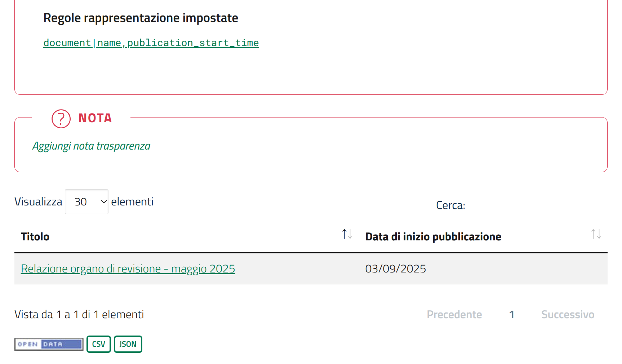Open the Visualizza elements count dropdown
Viewport: 622px width, 364px height.
(x=86, y=202)
